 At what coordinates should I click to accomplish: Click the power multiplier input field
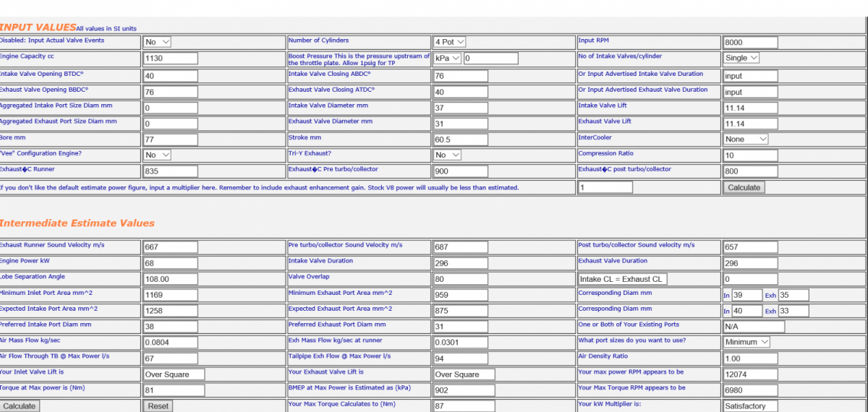click(x=605, y=187)
